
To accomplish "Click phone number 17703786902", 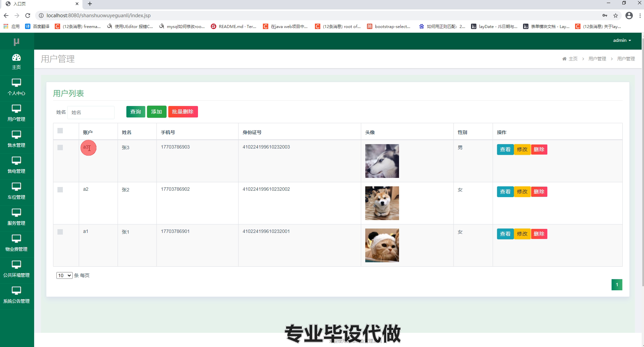I will [175, 189].
